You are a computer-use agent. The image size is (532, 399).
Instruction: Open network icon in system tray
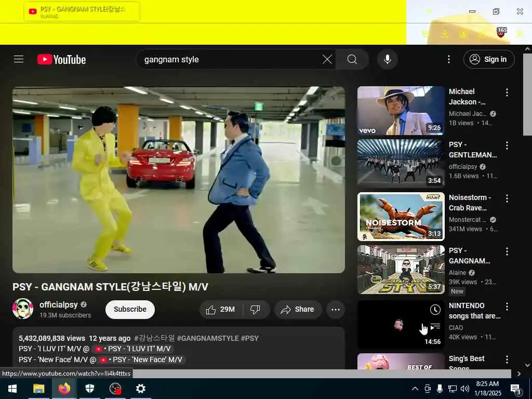click(453, 389)
